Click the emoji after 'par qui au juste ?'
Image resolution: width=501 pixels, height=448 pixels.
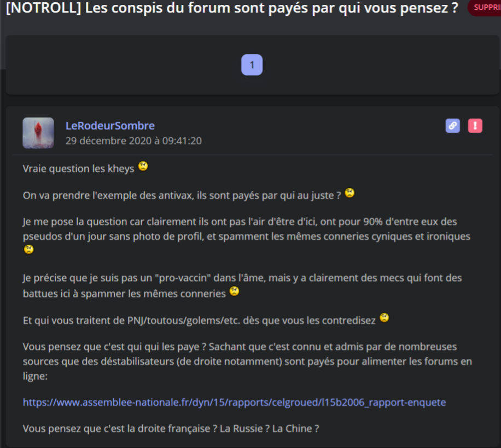coord(349,193)
